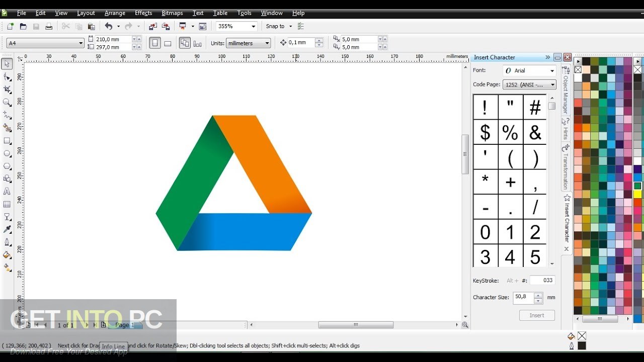
Task: Click the Import icon
Action: click(153, 26)
